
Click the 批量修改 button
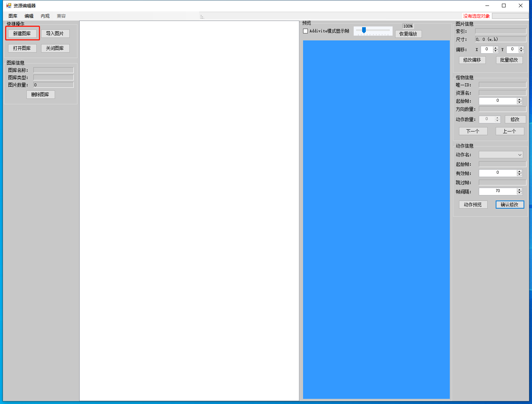[509, 60]
